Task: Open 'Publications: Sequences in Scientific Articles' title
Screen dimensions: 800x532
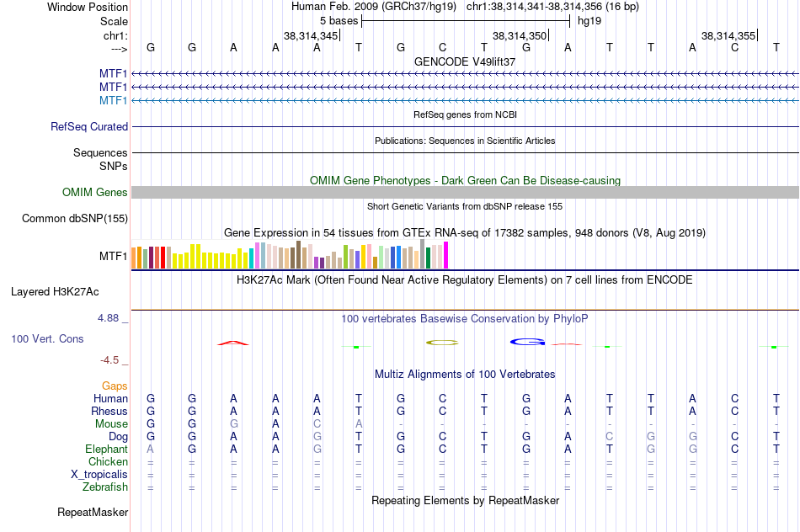Action: pyautogui.click(x=465, y=141)
